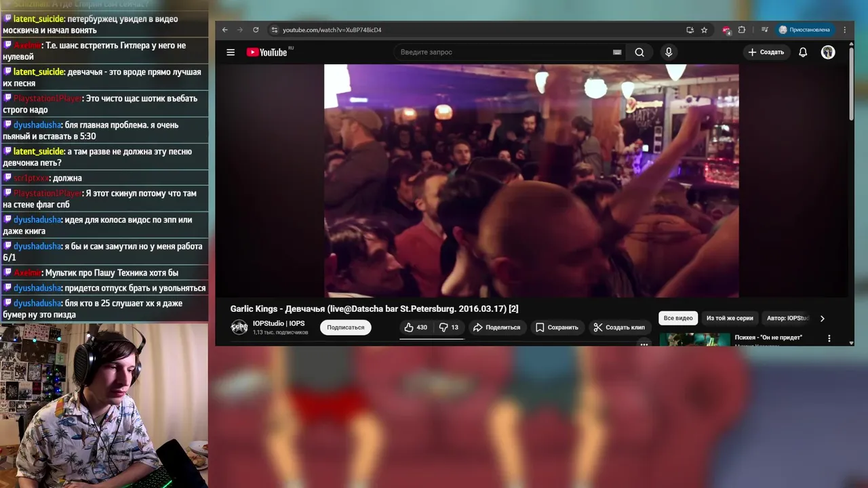
Task: Click the youtube.com address bar URL
Action: pos(332,30)
